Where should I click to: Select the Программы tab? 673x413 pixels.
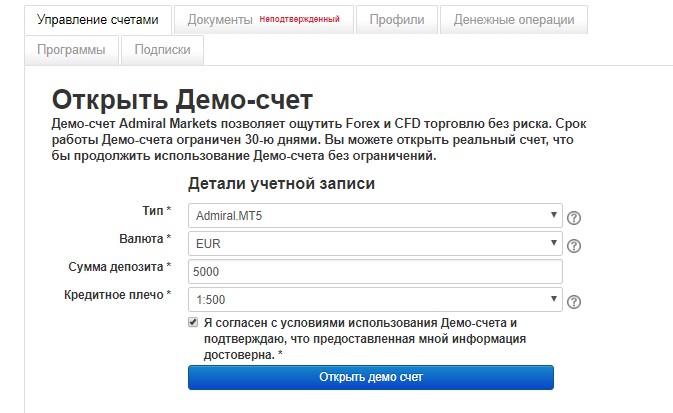pyautogui.click(x=71, y=50)
